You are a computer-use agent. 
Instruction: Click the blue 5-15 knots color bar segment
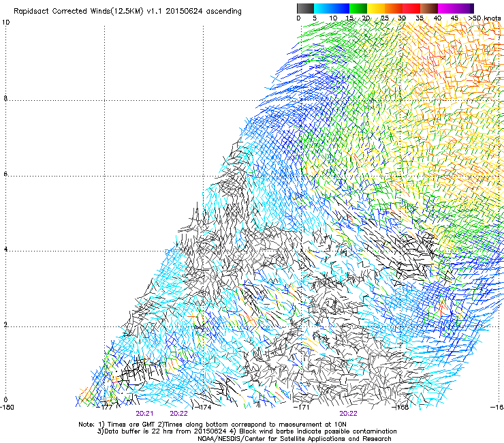(x=332, y=8)
